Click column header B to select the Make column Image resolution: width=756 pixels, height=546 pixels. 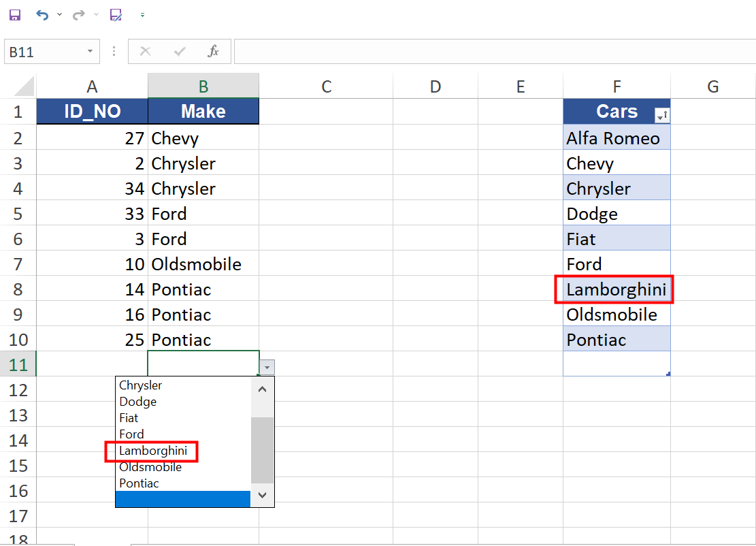(203, 86)
